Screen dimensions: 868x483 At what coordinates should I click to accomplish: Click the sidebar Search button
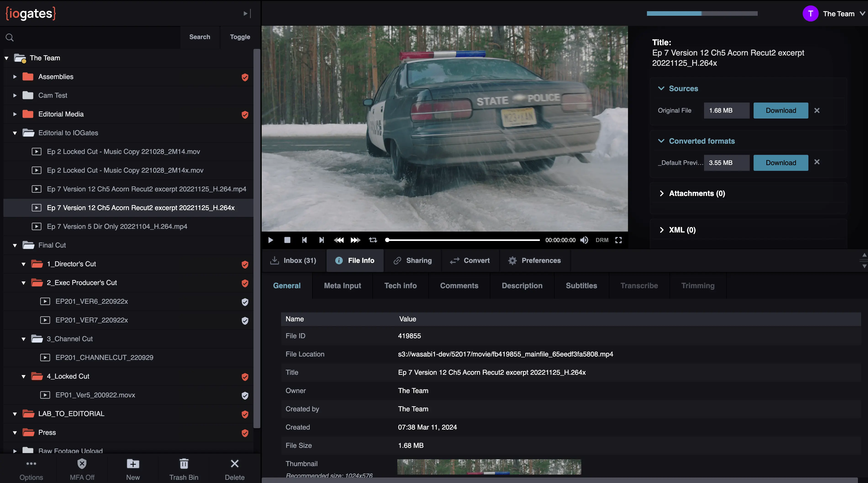point(200,37)
